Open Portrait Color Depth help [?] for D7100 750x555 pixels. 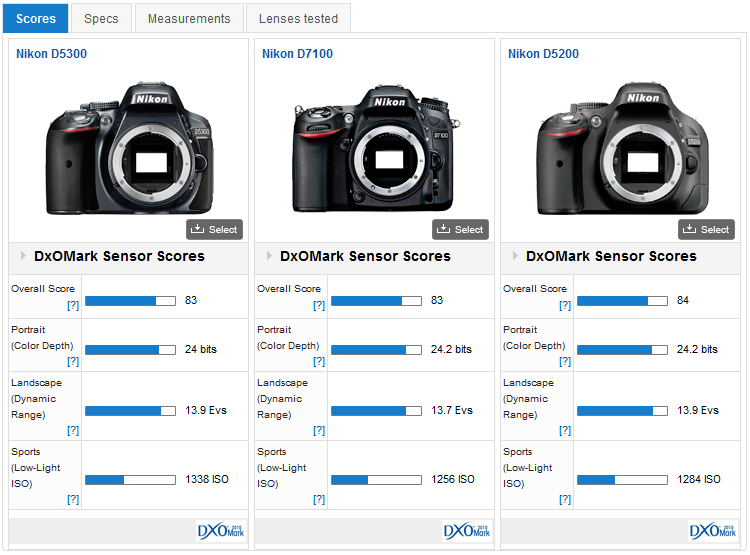pyautogui.click(x=319, y=361)
